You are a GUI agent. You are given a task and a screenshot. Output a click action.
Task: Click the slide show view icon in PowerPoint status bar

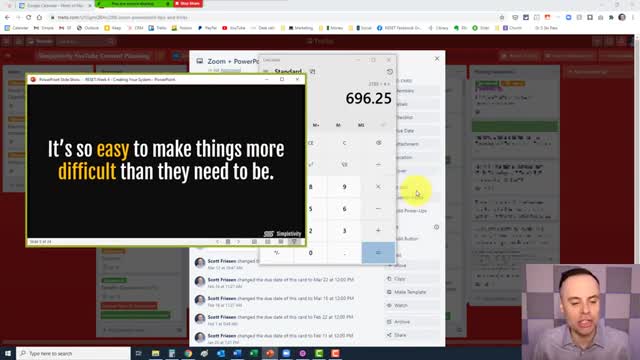point(293,242)
